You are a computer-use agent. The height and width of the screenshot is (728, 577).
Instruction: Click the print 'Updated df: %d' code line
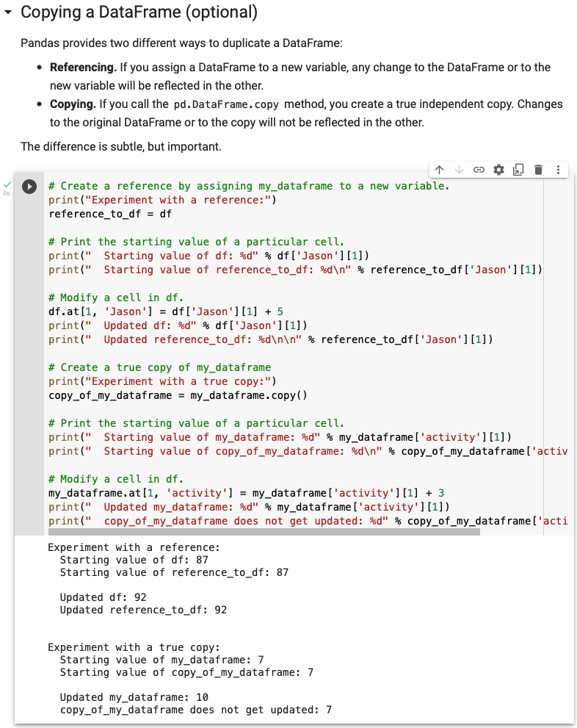178,325
